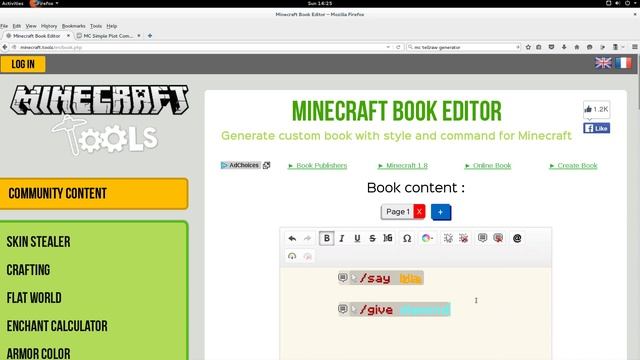Open Firefox Help menu
This screenshot has height=360, width=640.
tap(111, 26)
